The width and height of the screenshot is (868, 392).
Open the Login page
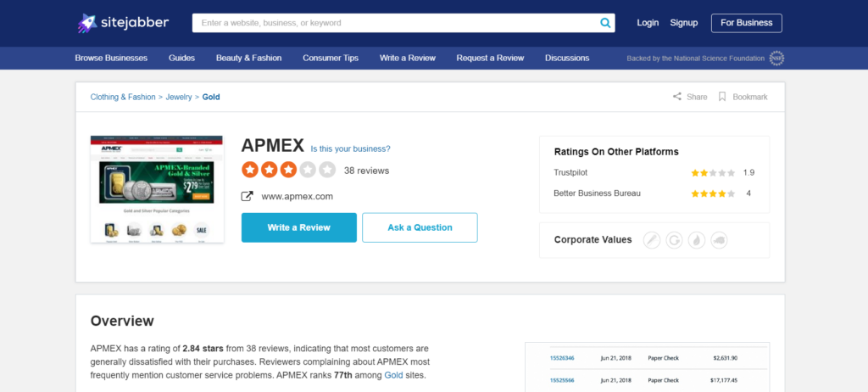[x=648, y=23]
